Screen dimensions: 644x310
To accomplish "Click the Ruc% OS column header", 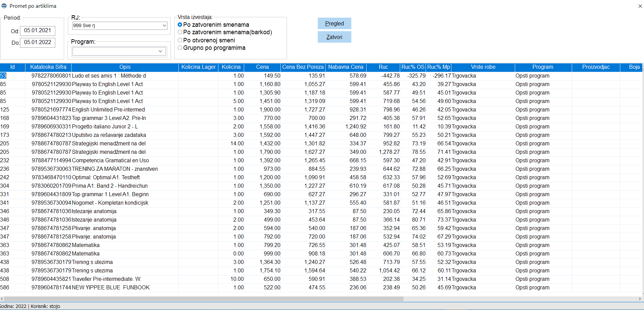I will click(x=413, y=67).
